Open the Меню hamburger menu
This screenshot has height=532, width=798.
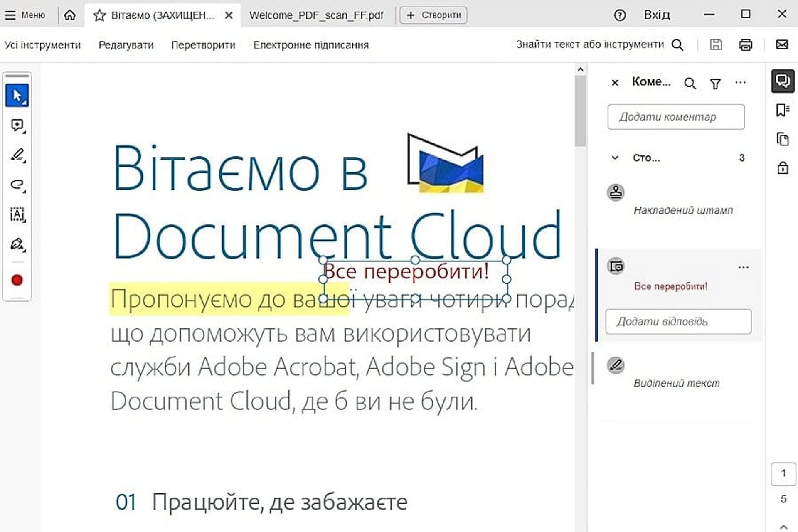[25, 15]
